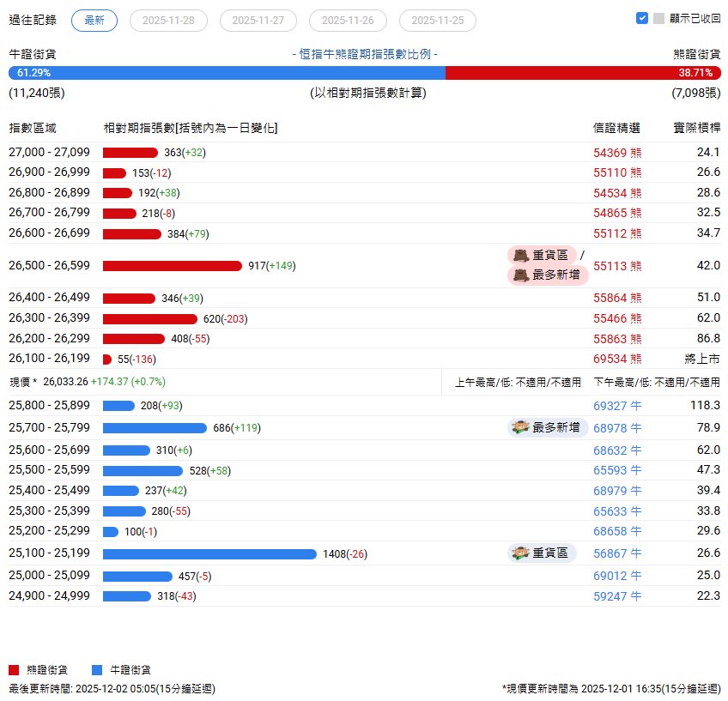Open warrant 56867 牛 link

pos(617,553)
